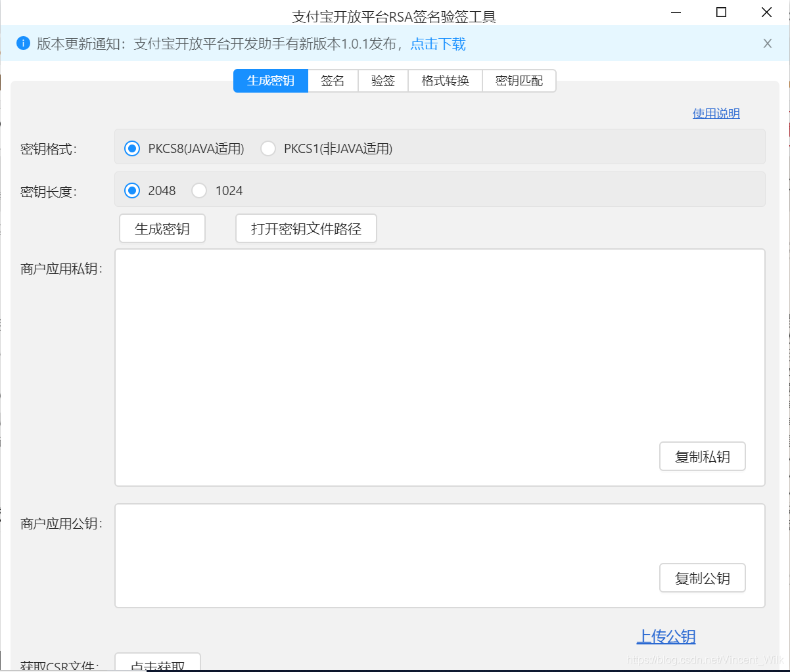Open the 验签 tab
Viewport: 790px width, 672px height.
[383, 81]
